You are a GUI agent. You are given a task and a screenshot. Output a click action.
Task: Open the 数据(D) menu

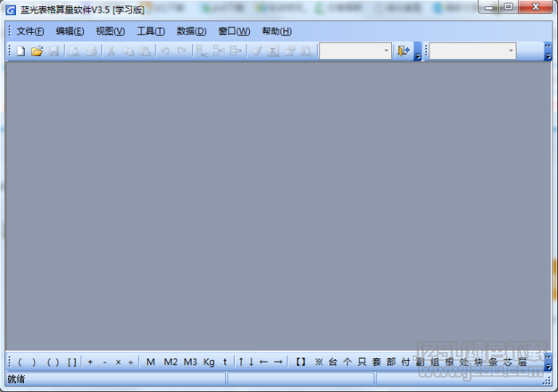[x=192, y=31]
